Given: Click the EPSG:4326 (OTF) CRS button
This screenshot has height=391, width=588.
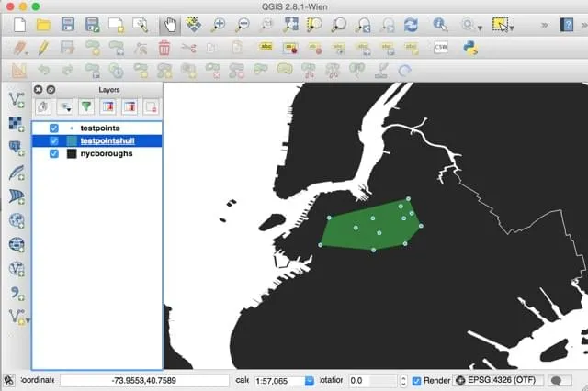Looking at the screenshot, I should (x=498, y=381).
